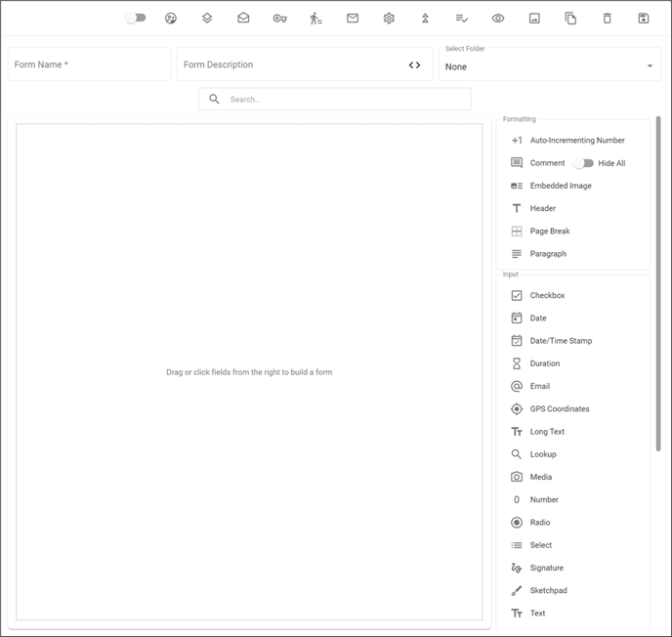The width and height of the screenshot is (672, 637).
Task: Click the Search field
Action: click(x=335, y=99)
